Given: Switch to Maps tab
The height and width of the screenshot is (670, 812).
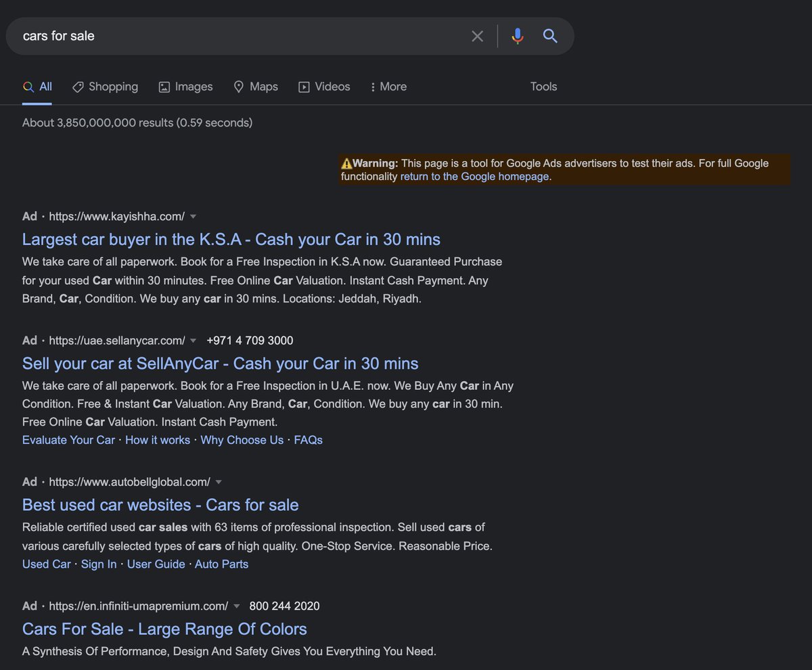Looking at the screenshot, I should pyautogui.click(x=256, y=87).
